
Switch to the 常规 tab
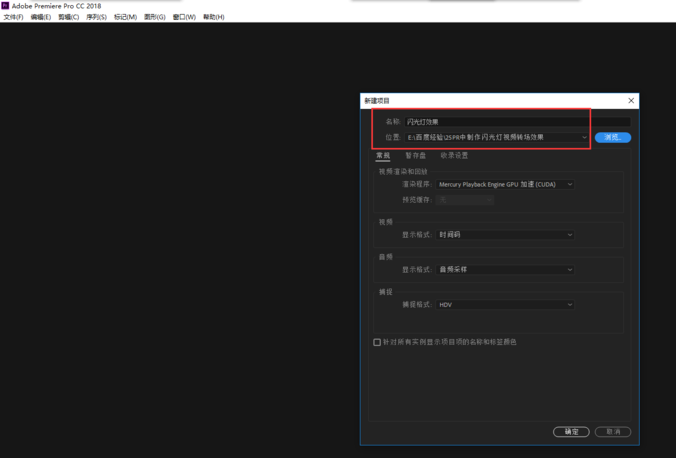click(383, 155)
